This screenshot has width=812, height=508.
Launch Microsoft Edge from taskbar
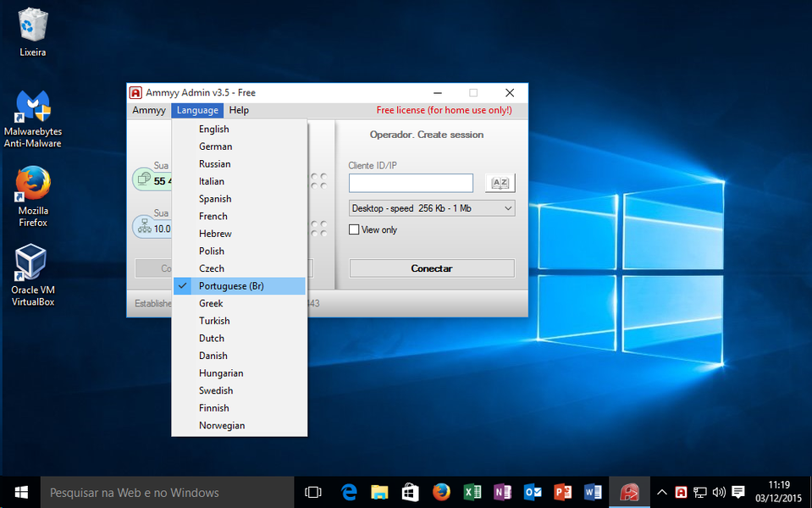(349, 492)
